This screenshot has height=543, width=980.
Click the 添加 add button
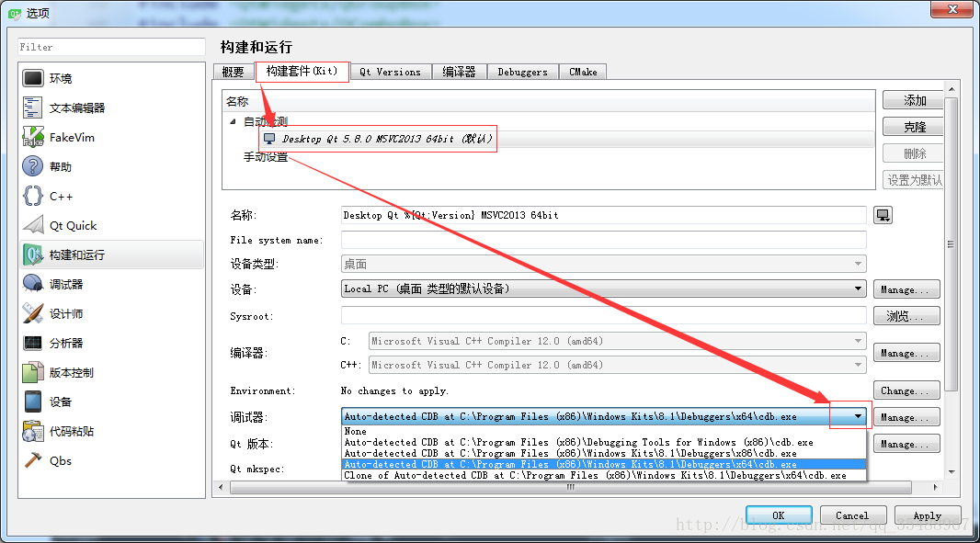(x=914, y=100)
